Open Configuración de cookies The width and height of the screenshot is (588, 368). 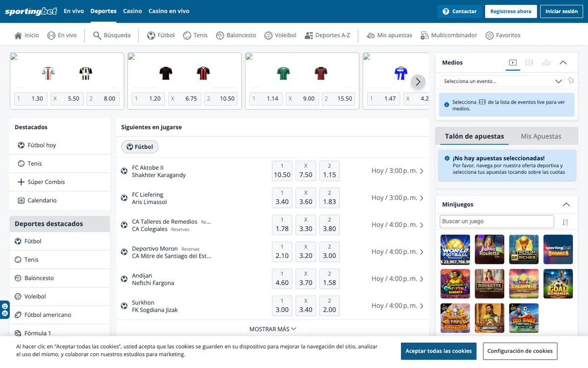520,351
